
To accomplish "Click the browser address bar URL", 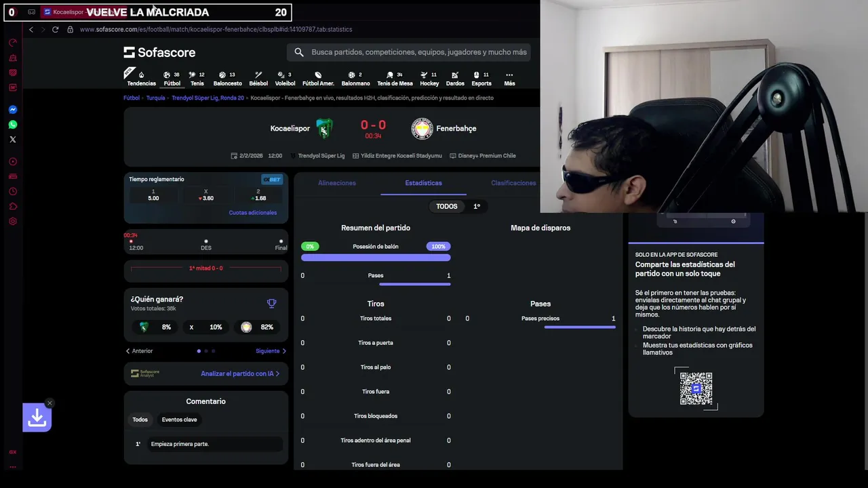I will tap(216, 29).
